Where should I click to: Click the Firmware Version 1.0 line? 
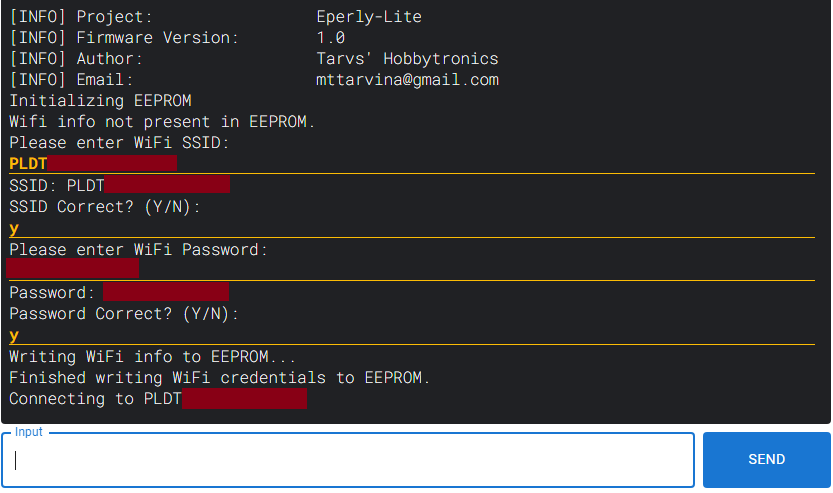tap(177, 38)
